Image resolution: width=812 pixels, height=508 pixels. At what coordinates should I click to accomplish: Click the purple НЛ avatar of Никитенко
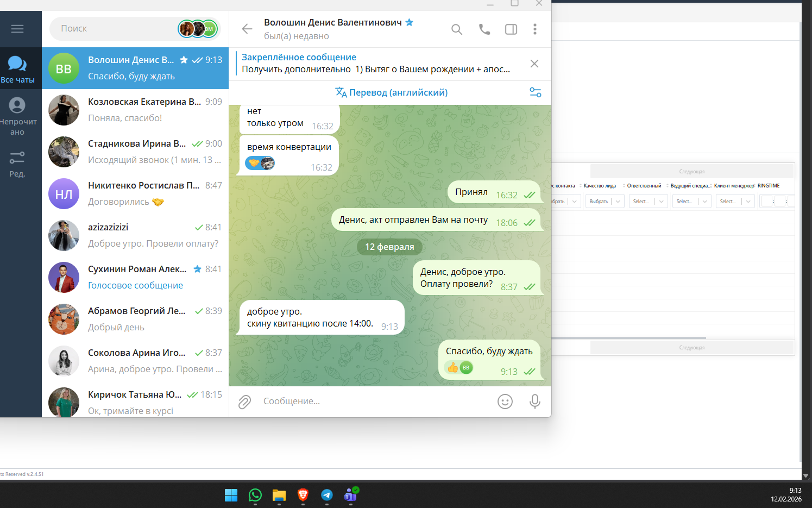point(64,194)
